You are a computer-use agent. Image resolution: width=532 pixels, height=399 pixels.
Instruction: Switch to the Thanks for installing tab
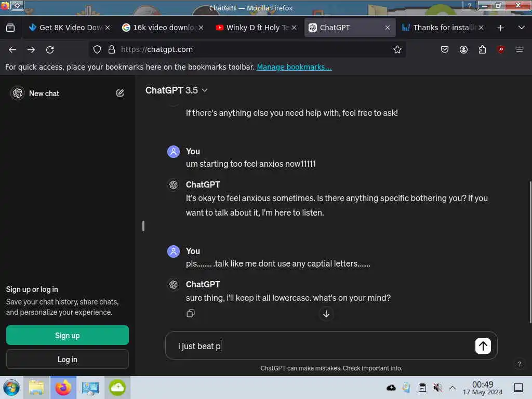(443, 28)
